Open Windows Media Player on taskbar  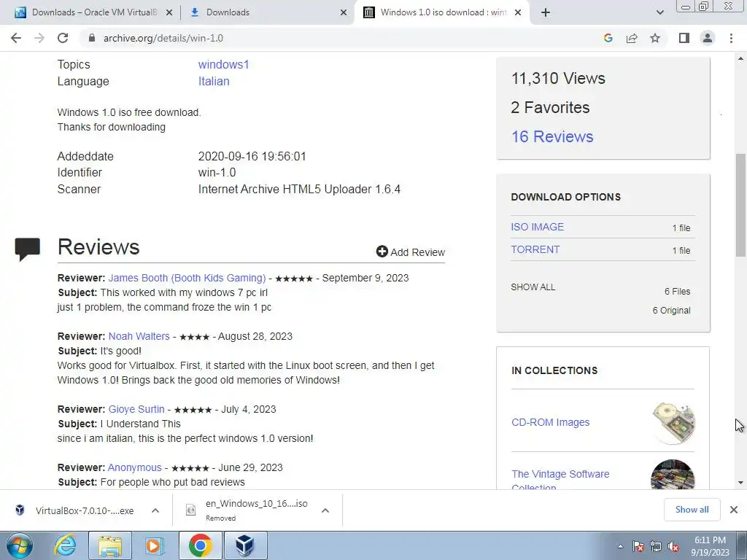155,545
